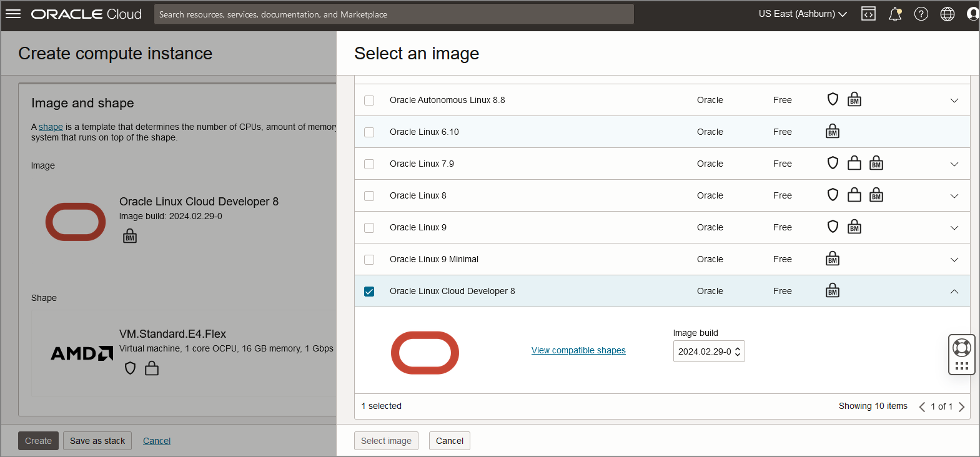Open the Cloud Shell developer tools icon
980x457 pixels.
868,14
